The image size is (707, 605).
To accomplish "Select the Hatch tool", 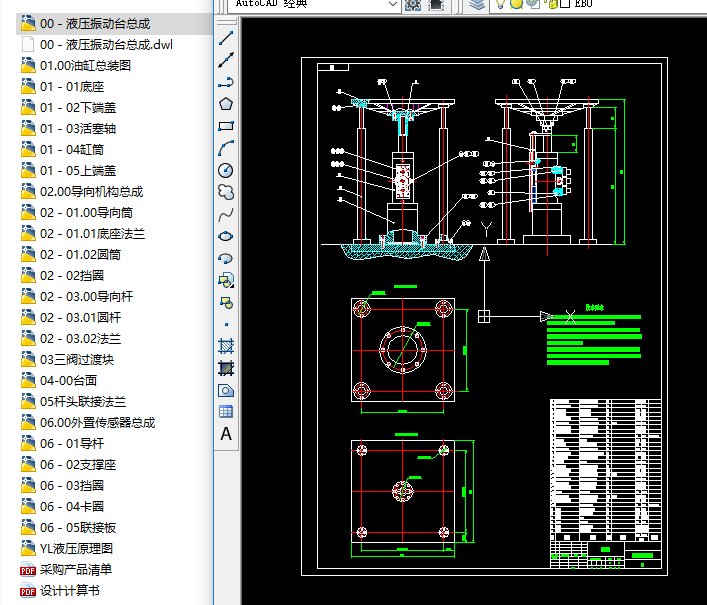I will [226, 346].
